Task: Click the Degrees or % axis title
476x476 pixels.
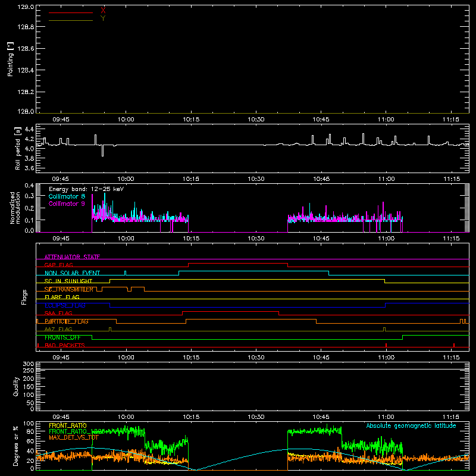Action: [x=16, y=446]
